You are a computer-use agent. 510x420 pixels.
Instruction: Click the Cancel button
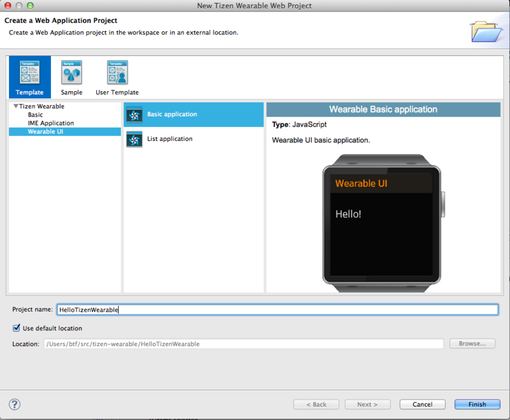click(x=422, y=404)
